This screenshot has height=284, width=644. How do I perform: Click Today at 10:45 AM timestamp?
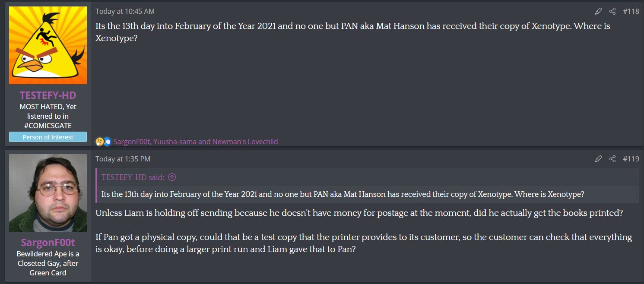pyautogui.click(x=125, y=12)
